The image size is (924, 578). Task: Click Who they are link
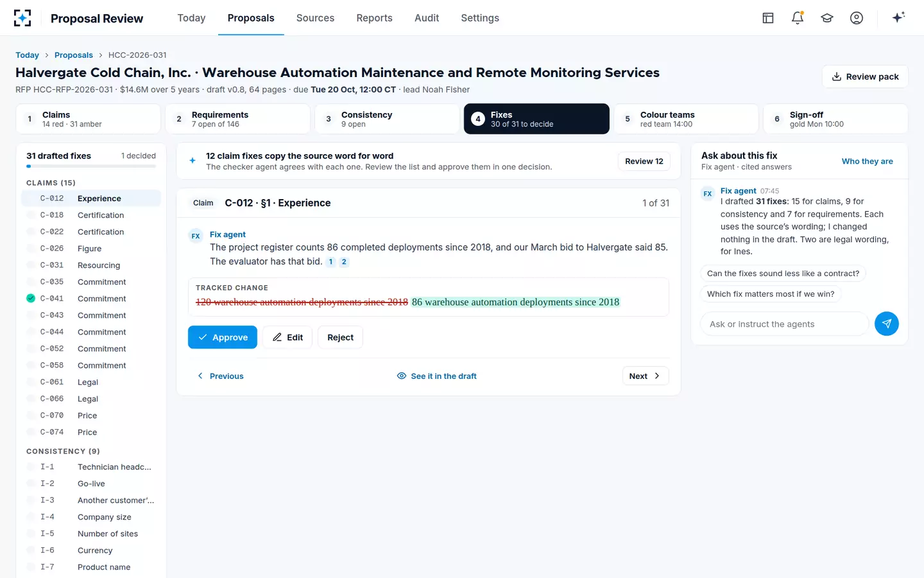(x=868, y=161)
